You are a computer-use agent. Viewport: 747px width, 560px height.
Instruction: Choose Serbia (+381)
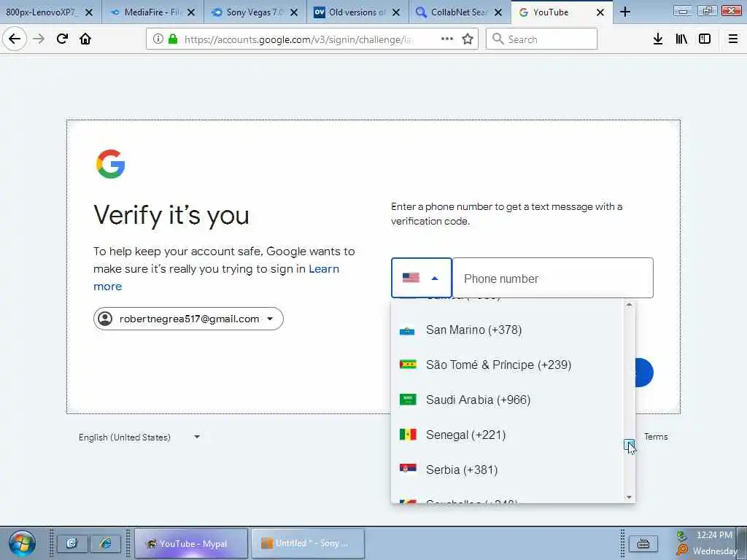(508, 470)
